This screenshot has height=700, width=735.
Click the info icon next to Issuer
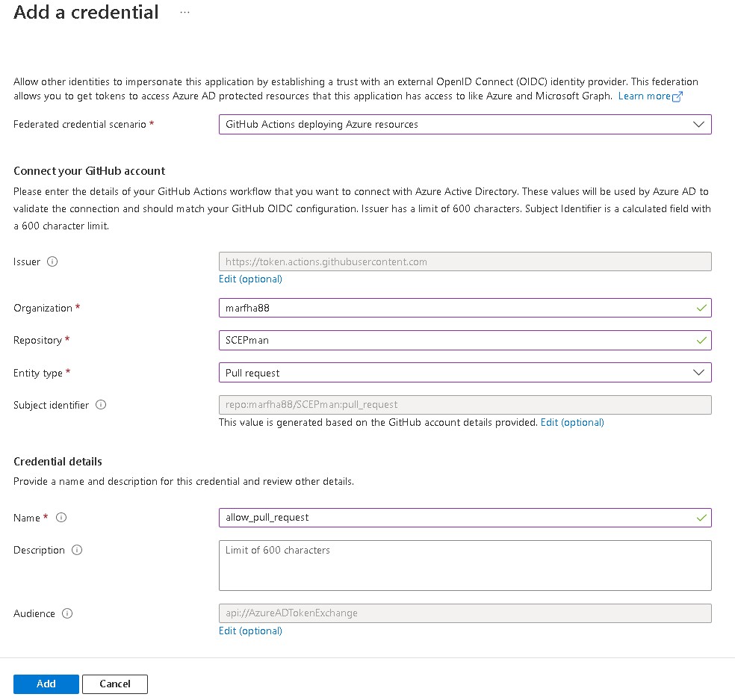pyautogui.click(x=52, y=261)
